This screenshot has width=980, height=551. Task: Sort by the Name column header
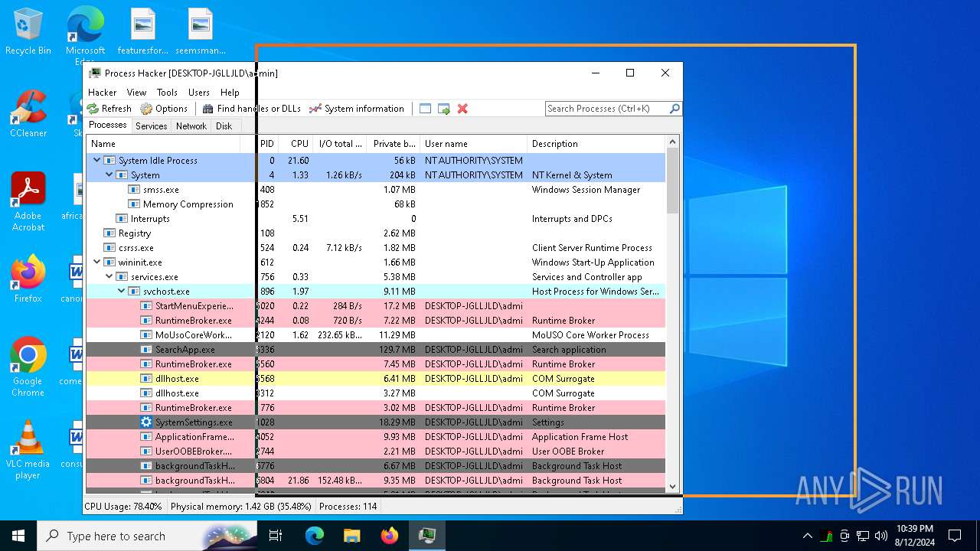tap(162, 144)
